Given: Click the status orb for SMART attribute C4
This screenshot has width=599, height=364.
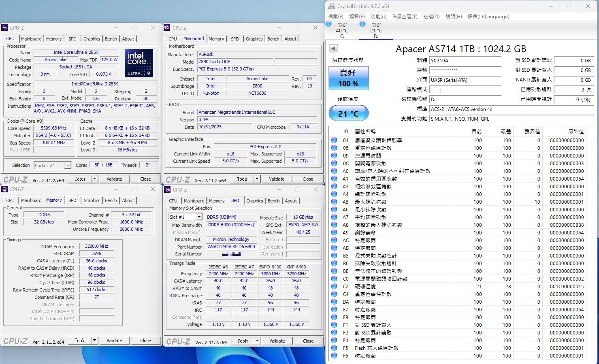Looking at the screenshot, I should click(x=334, y=294).
